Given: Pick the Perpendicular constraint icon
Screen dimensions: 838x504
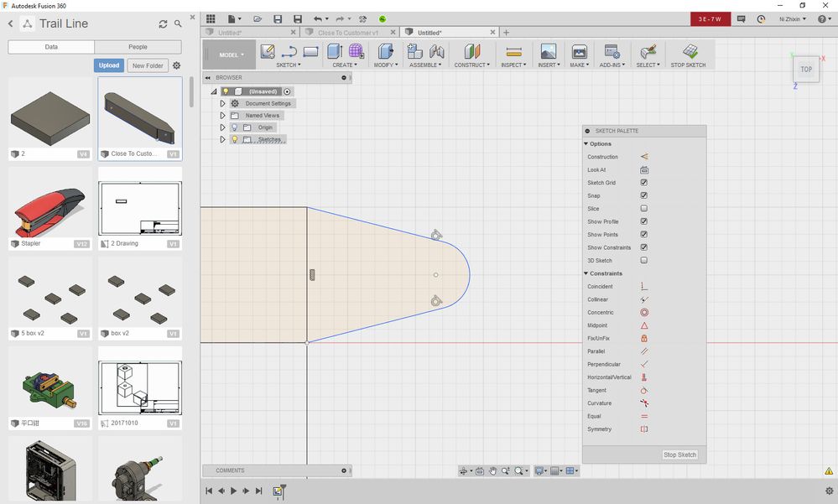Looking at the screenshot, I should [x=644, y=364].
